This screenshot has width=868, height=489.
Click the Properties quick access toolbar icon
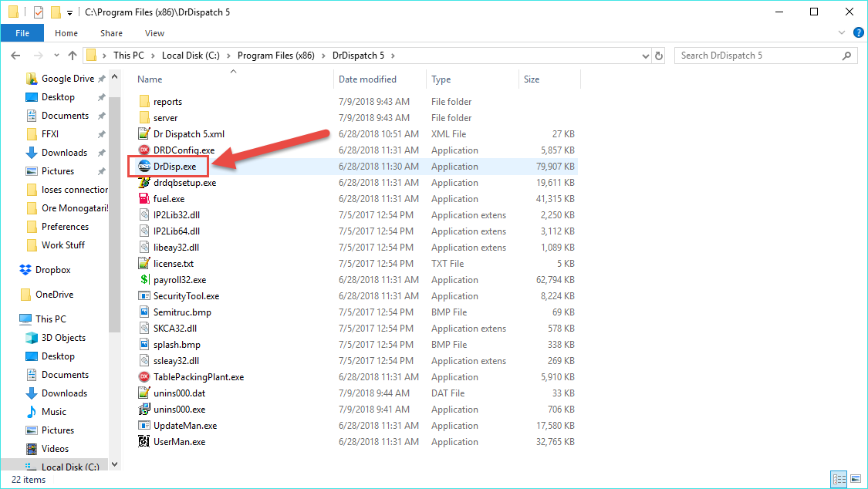click(x=39, y=12)
